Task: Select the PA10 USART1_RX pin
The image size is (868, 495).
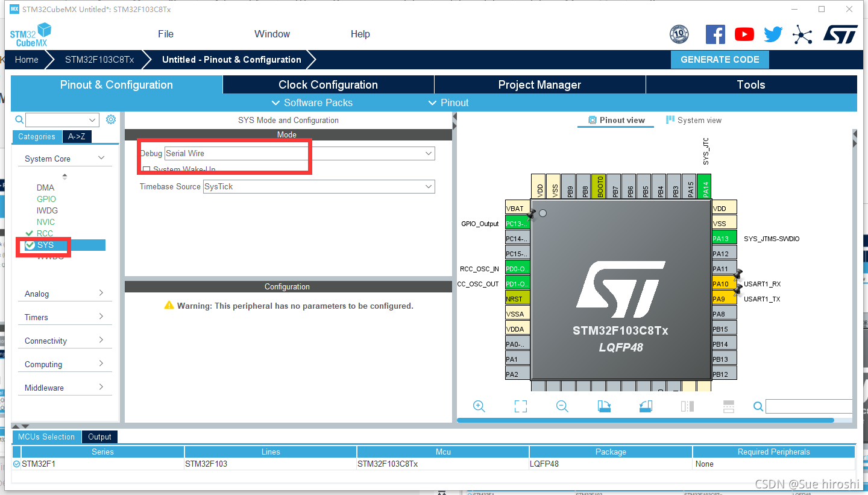Action: (x=724, y=283)
